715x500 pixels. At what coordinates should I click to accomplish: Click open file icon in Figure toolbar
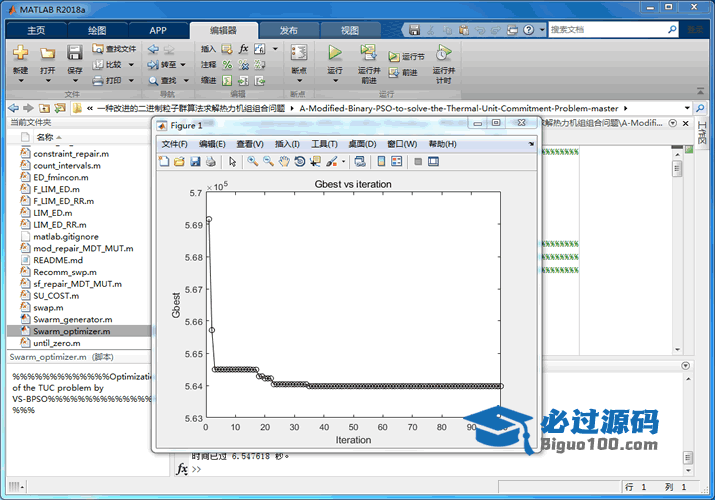179,161
